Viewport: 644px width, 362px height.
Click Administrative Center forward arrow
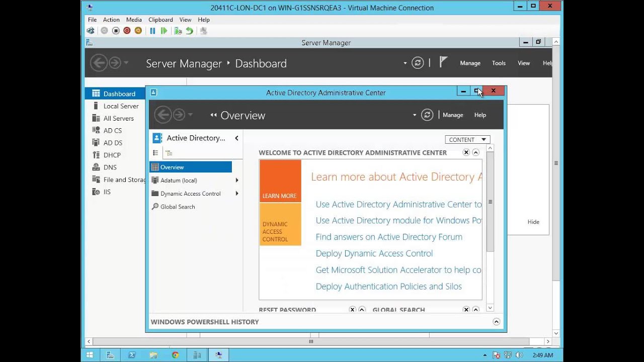[x=179, y=115]
